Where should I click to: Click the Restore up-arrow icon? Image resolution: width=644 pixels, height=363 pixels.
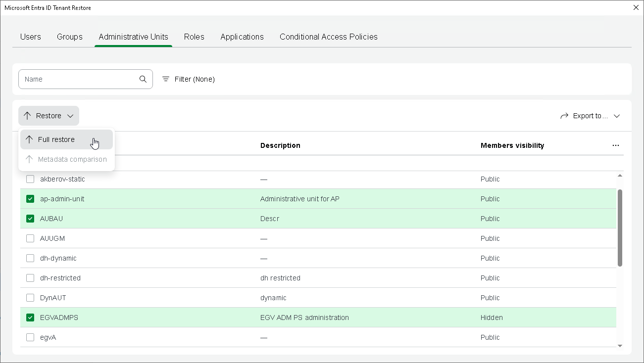[27, 116]
